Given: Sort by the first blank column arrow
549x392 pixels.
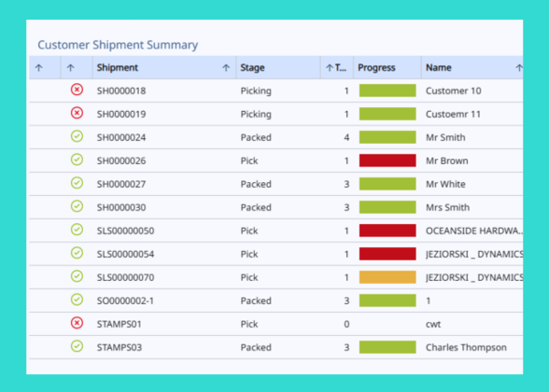Looking at the screenshot, I should (39, 67).
